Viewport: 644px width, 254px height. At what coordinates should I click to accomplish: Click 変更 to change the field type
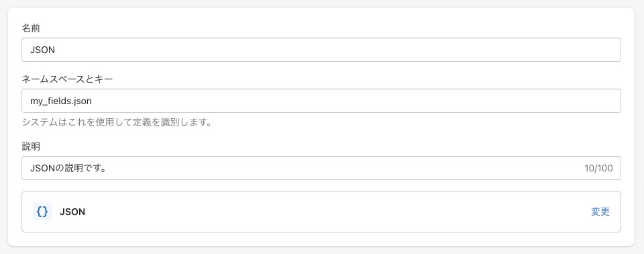600,212
